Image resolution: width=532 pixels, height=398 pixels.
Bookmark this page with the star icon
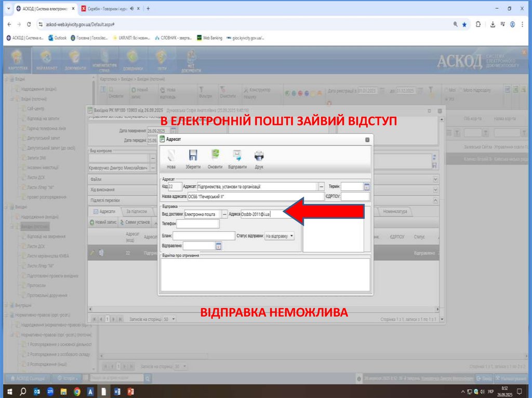point(464,24)
